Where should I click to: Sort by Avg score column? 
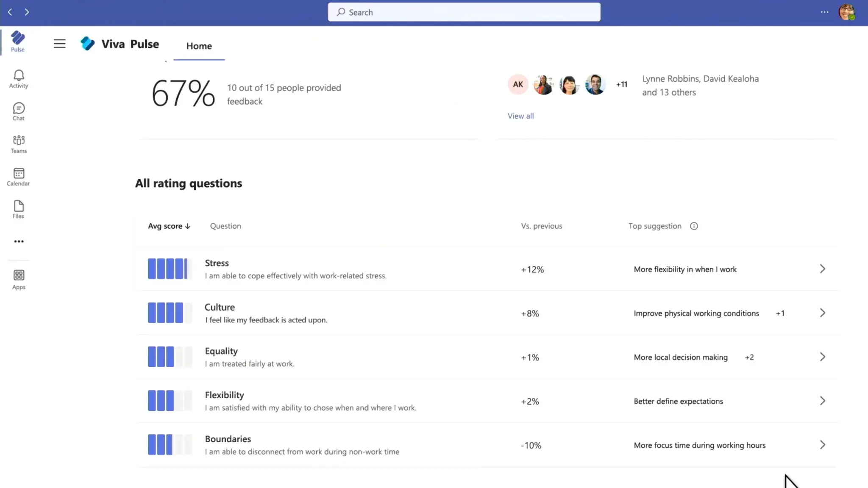coord(169,226)
